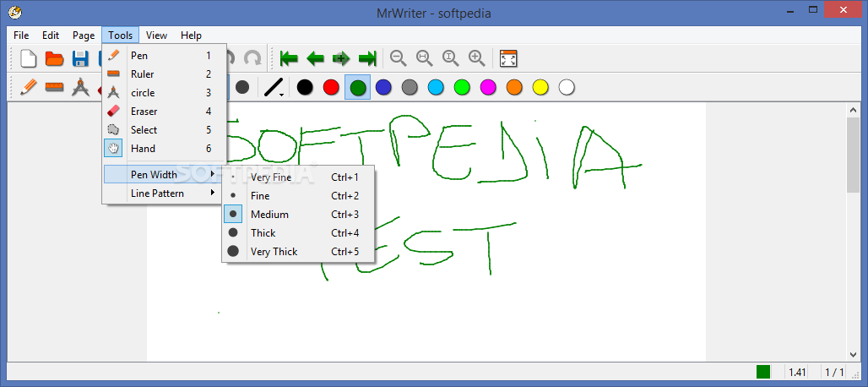Set pen width to Very Fine
The image size is (868, 387).
[x=298, y=177]
